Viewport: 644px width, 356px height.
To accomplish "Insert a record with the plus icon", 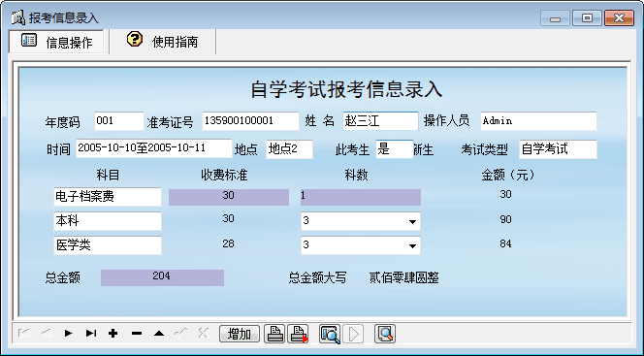I will pos(113,334).
